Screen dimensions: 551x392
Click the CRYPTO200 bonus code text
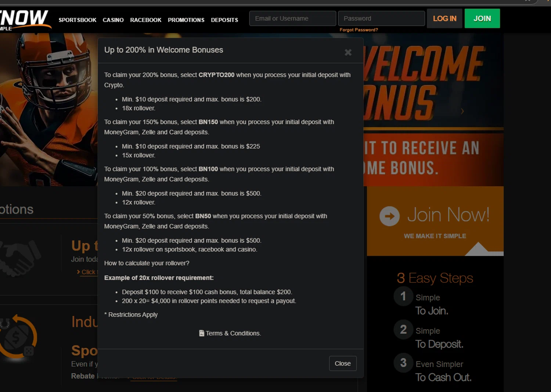coord(216,75)
